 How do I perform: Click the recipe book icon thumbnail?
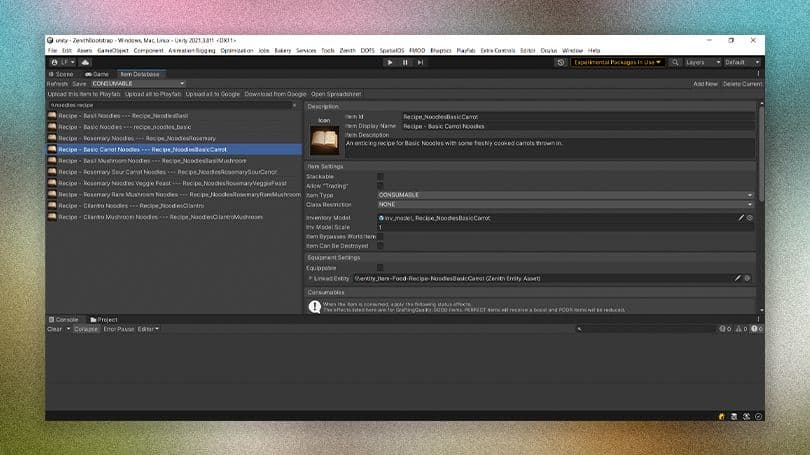point(323,139)
